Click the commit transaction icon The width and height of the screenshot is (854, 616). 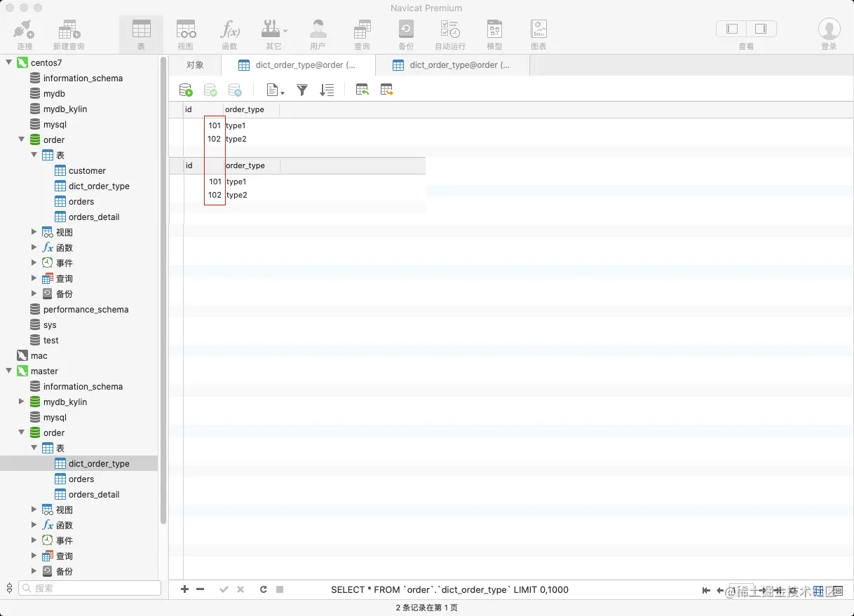[210, 90]
